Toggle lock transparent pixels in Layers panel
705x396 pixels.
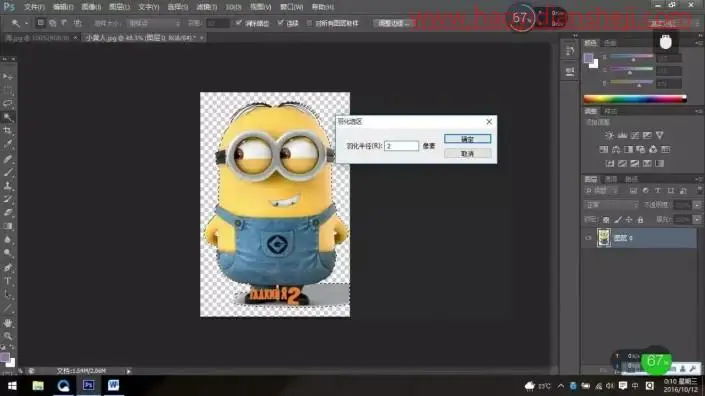click(x=606, y=220)
